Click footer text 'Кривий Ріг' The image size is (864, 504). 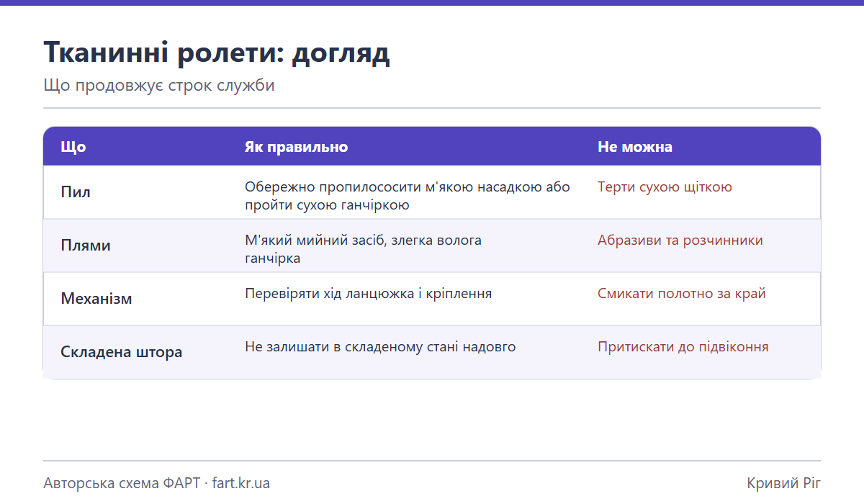784,483
